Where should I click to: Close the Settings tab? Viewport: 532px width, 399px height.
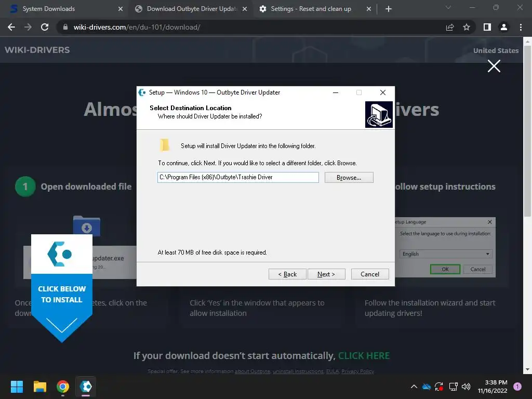[369, 9]
